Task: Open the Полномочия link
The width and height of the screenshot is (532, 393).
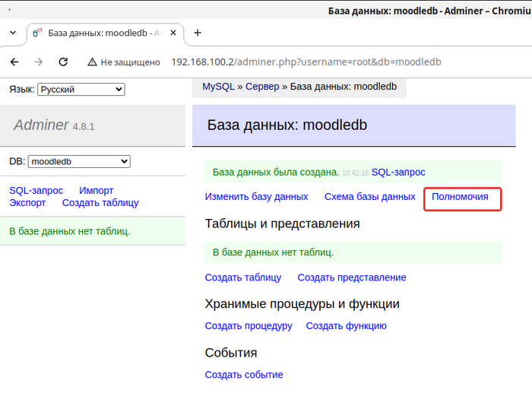Action: [460, 196]
